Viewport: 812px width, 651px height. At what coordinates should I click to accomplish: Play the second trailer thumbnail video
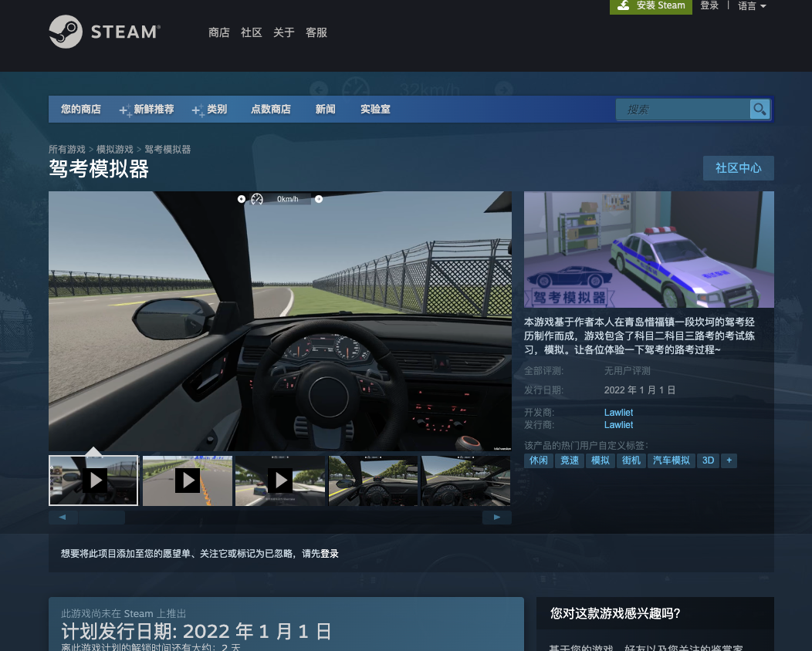click(187, 480)
